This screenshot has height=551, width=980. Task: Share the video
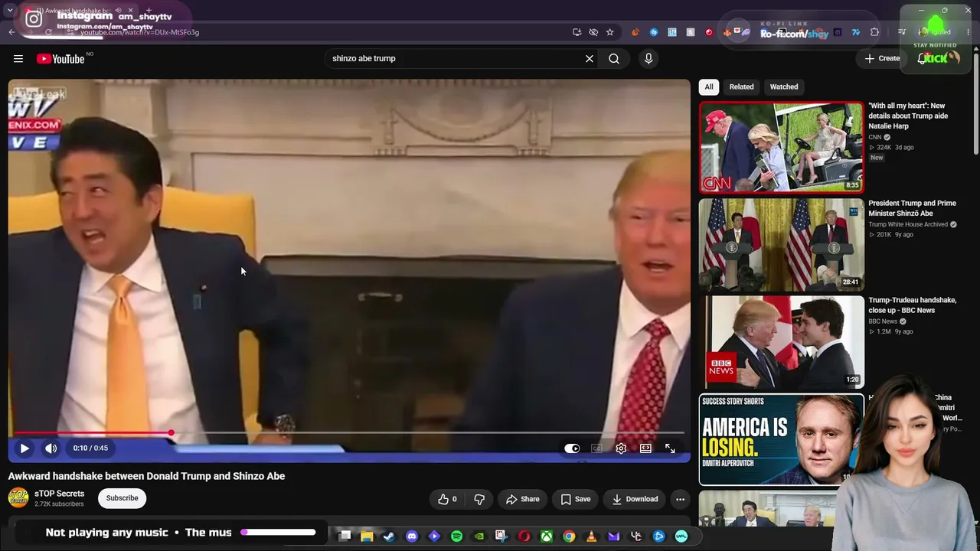coord(523,499)
